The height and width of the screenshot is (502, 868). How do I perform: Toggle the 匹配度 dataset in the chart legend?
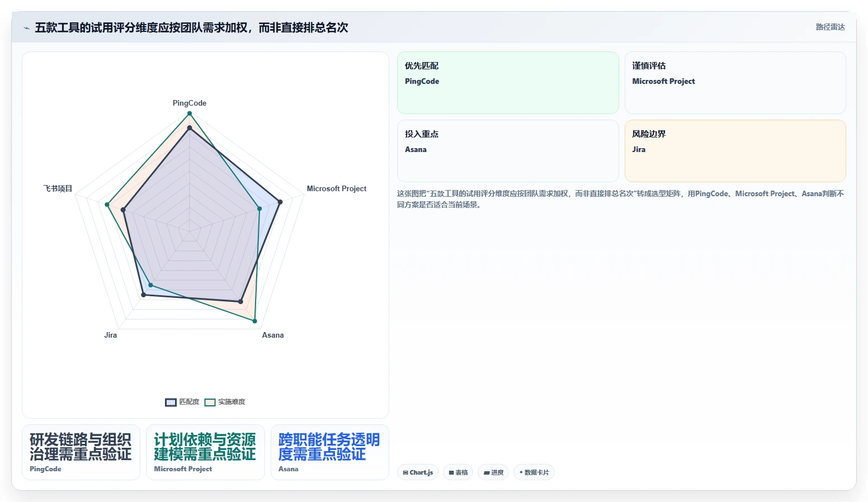click(x=182, y=402)
